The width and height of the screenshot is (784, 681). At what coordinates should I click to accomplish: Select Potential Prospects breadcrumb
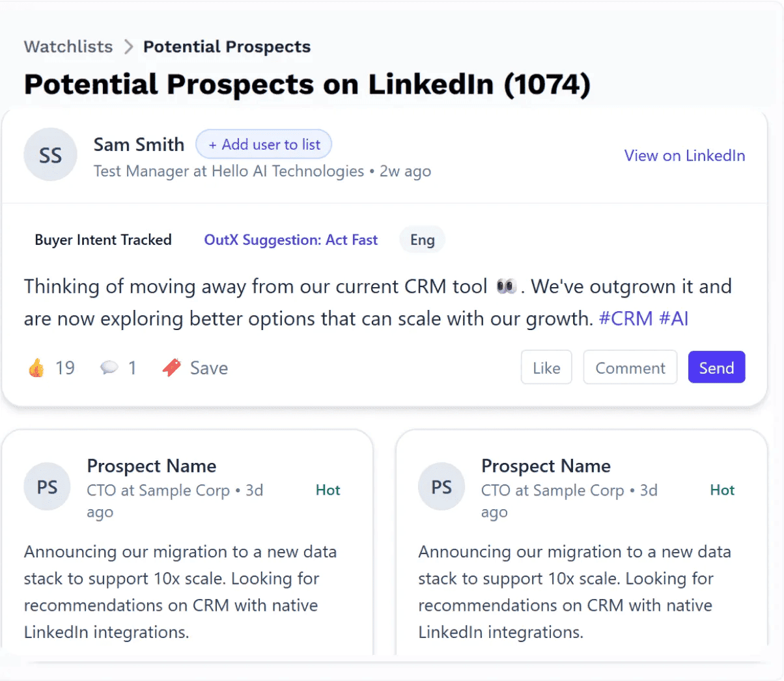point(227,47)
